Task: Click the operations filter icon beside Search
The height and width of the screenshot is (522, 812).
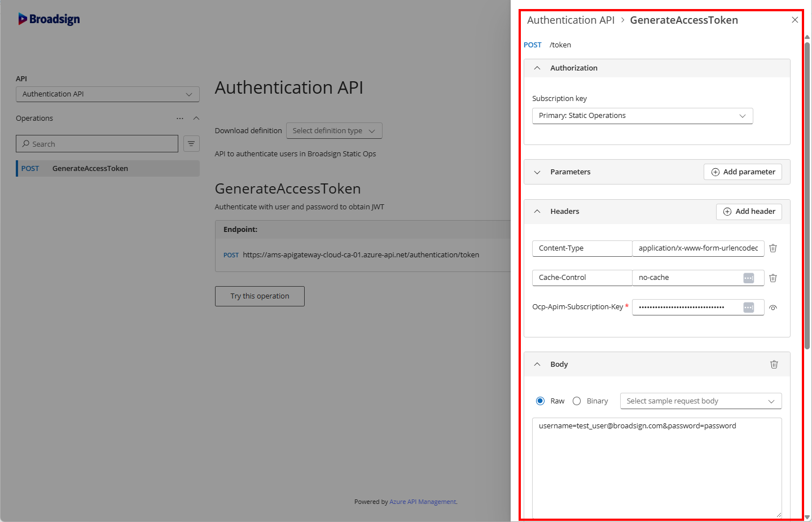Action: point(191,144)
